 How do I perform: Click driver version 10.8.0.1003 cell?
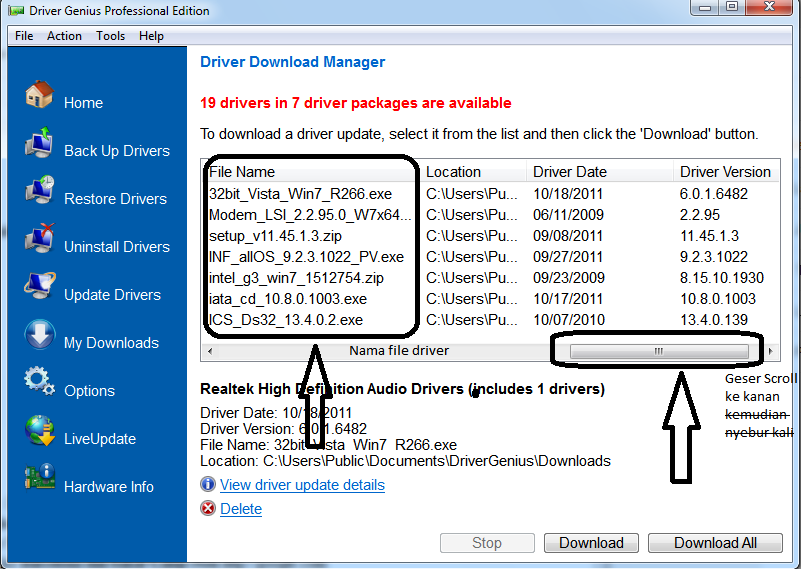point(718,299)
